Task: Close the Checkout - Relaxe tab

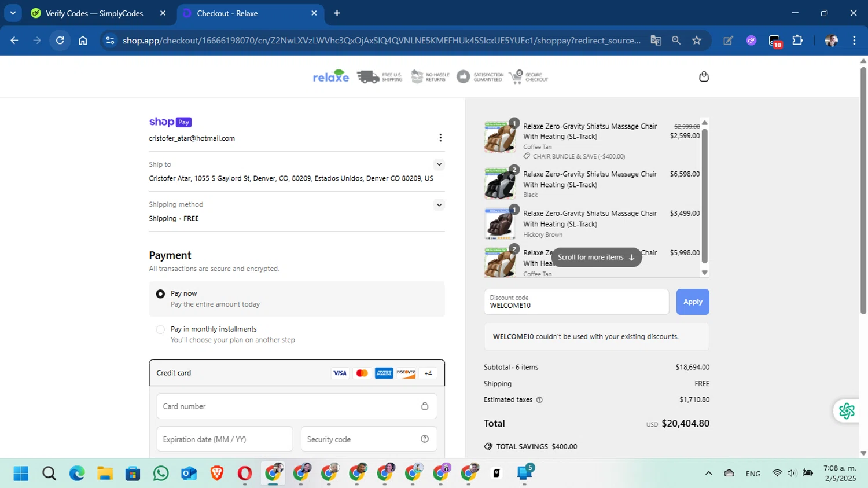Action: coord(314,13)
